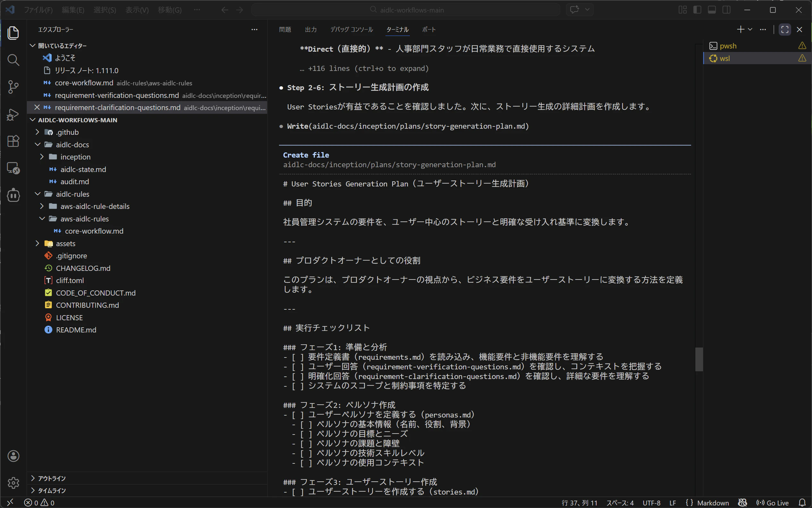This screenshot has height=508, width=812.
Task: Open the 編集(E) menu
Action: [x=73, y=10]
